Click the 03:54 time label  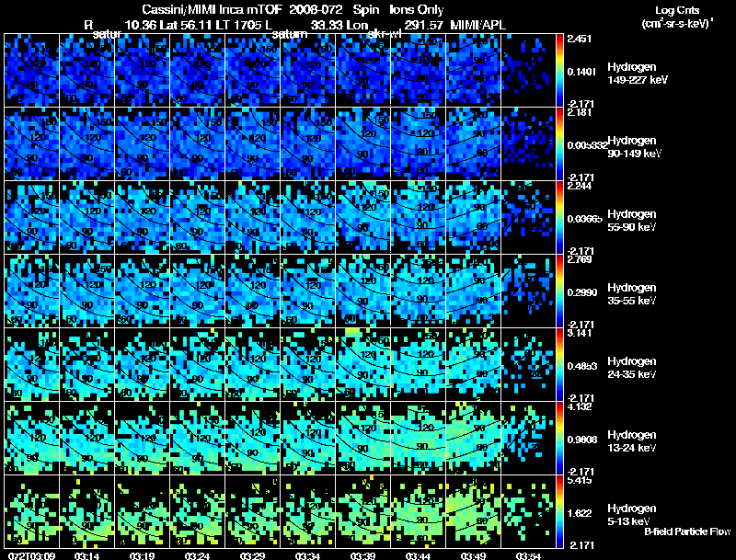528,555
